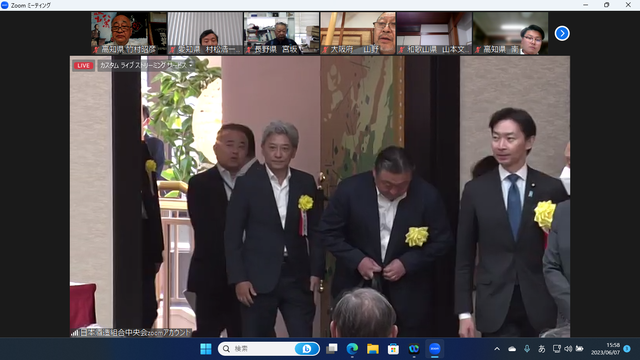Switch to the Zoom taskbar icon
Screen dimensions: 640x360
[x=434, y=349]
